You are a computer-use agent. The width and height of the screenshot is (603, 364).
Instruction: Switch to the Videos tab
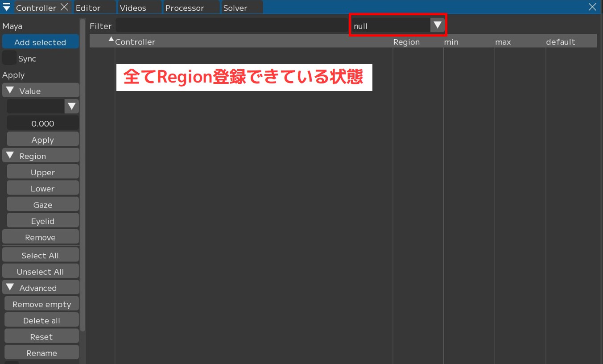[133, 8]
